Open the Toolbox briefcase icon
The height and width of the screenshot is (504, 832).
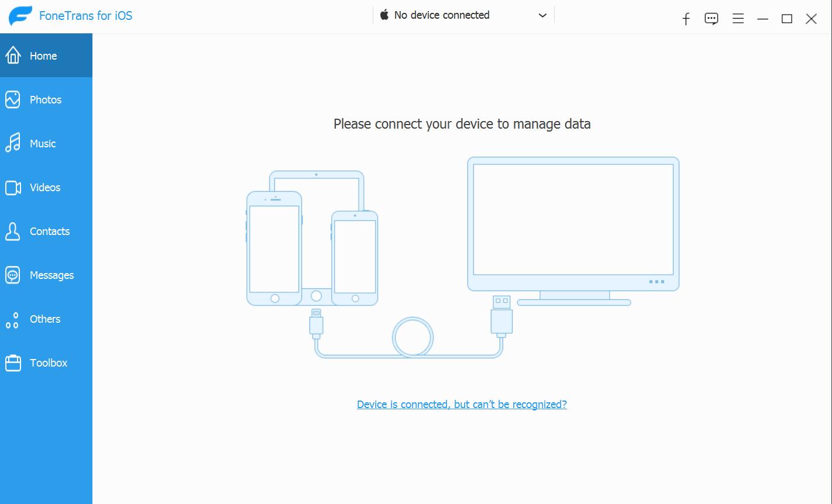point(13,363)
